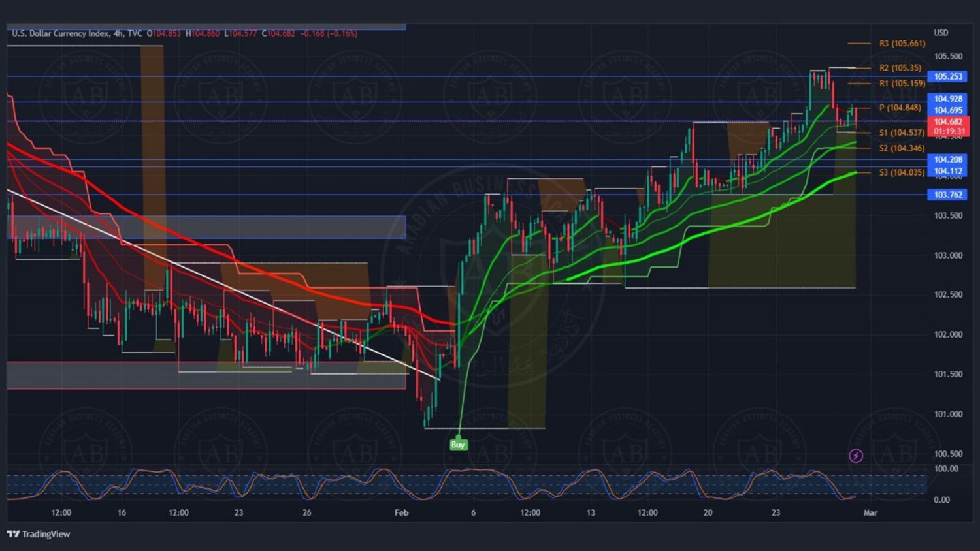Click the L104.577 low value in header
This screenshot has height=551, width=980.
(x=240, y=33)
